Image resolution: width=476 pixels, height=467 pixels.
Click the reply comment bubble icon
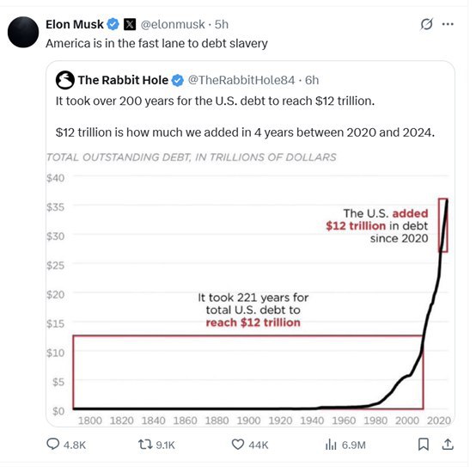[52, 445]
